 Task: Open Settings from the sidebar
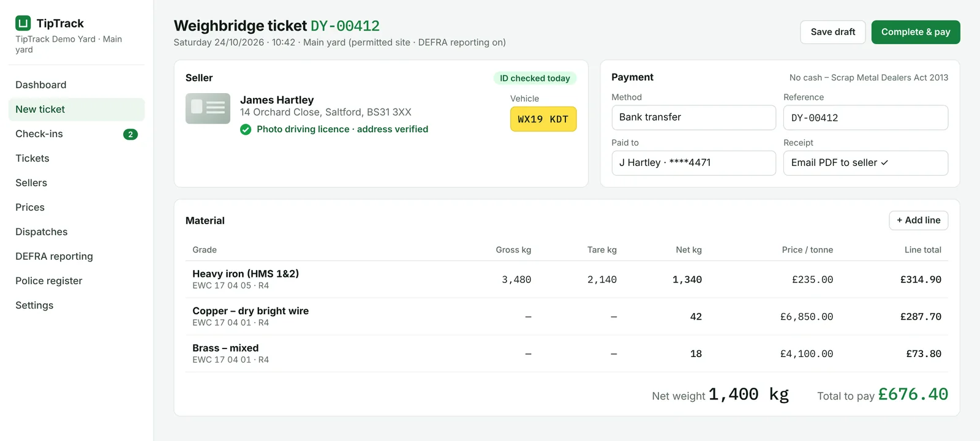[77, 305]
